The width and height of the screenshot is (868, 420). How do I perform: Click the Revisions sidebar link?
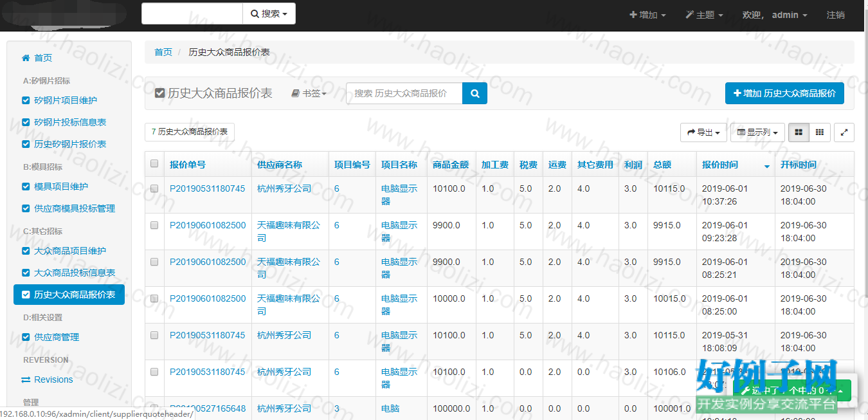53,379
